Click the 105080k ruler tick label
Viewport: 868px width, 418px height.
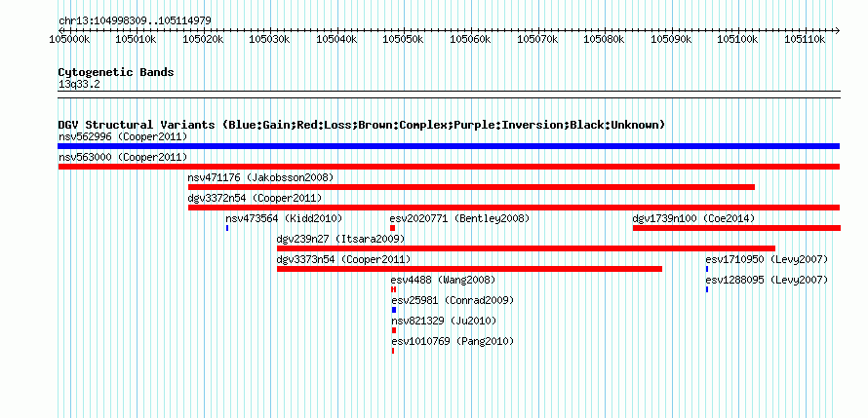coord(606,39)
